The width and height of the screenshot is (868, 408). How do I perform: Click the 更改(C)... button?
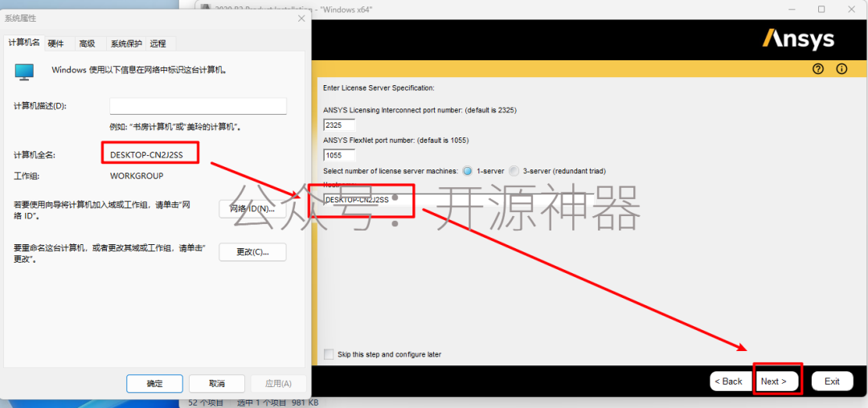point(252,252)
